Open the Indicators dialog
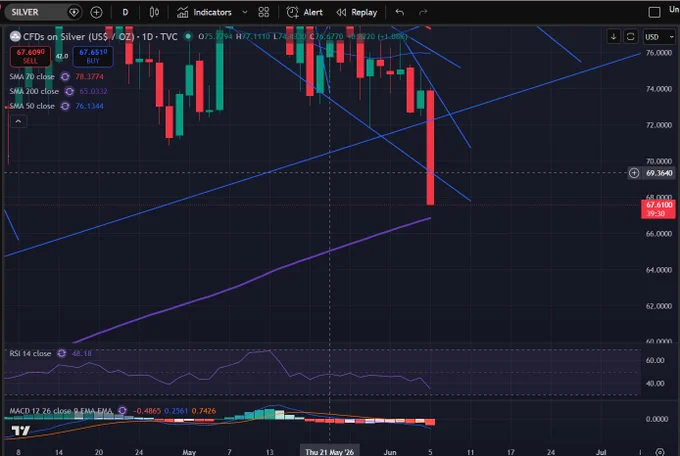680x456 pixels. (204, 12)
